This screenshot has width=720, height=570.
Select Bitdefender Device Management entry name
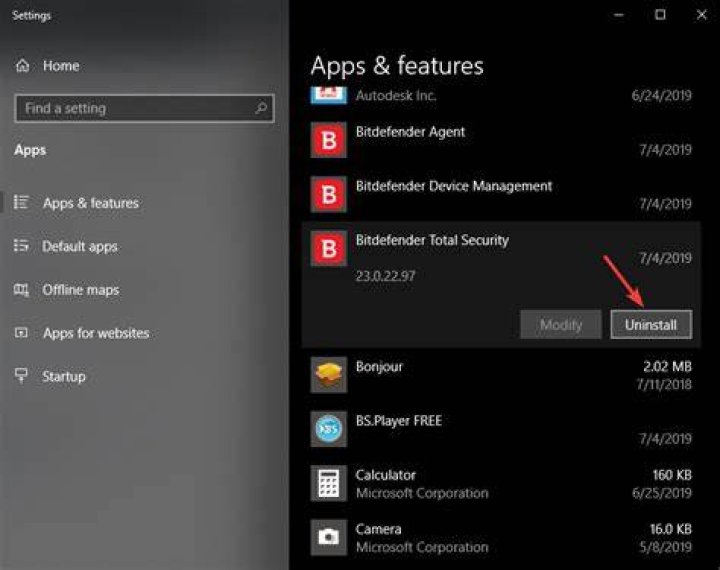[454, 186]
